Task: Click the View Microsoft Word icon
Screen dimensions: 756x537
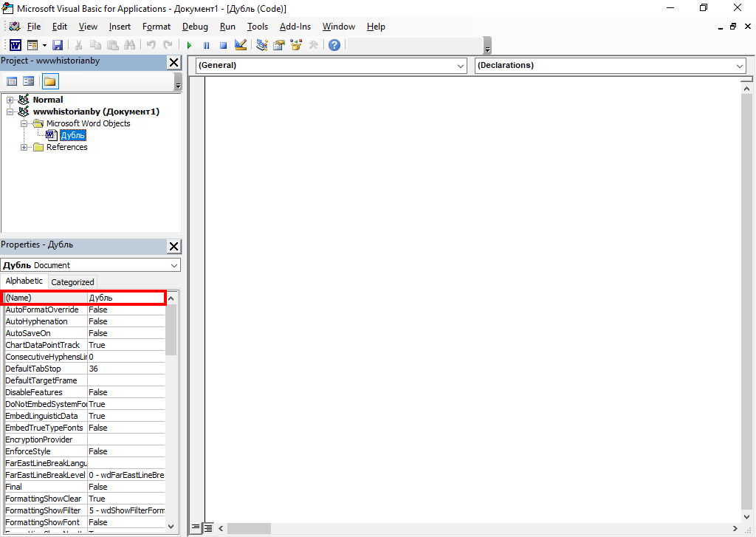Action: [15, 45]
